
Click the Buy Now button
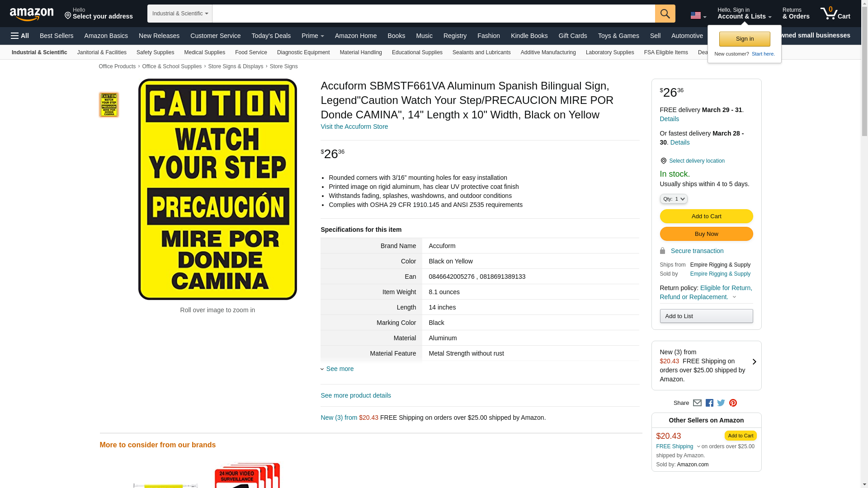point(706,234)
